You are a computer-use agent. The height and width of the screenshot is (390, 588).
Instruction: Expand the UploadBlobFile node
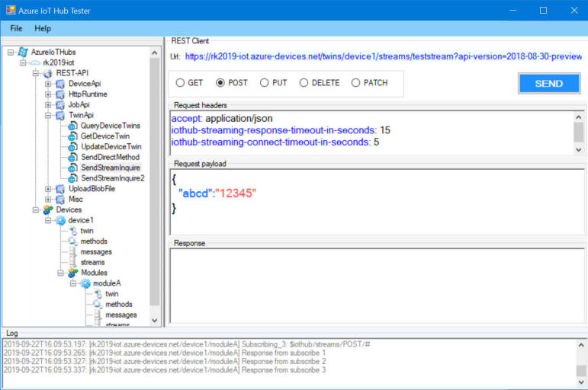click(x=48, y=189)
